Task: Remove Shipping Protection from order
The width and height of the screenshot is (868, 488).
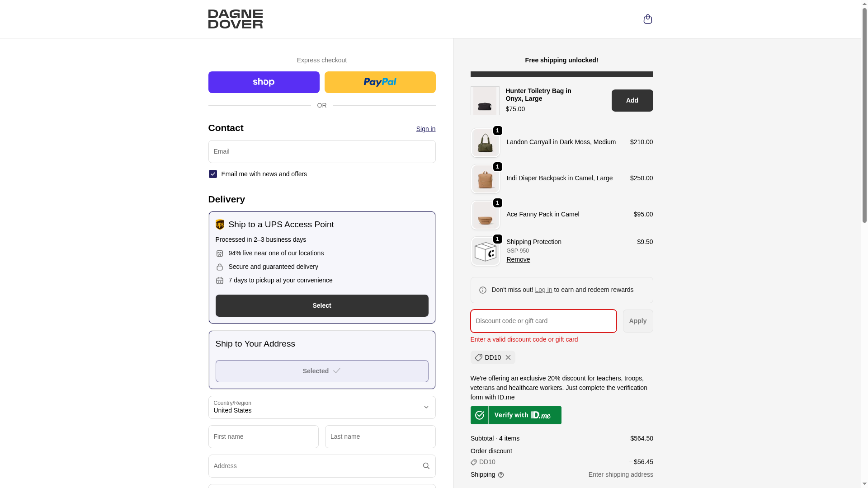Action: coord(518,259)
